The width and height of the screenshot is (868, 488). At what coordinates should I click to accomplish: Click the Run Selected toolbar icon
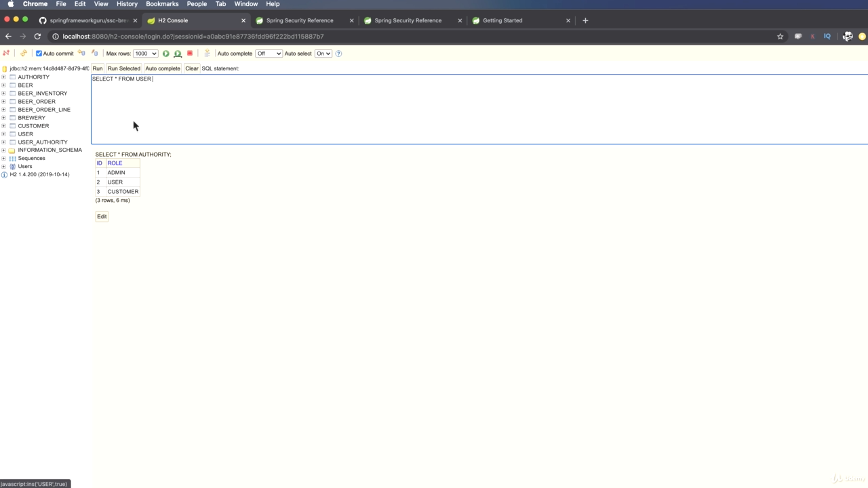178,54
